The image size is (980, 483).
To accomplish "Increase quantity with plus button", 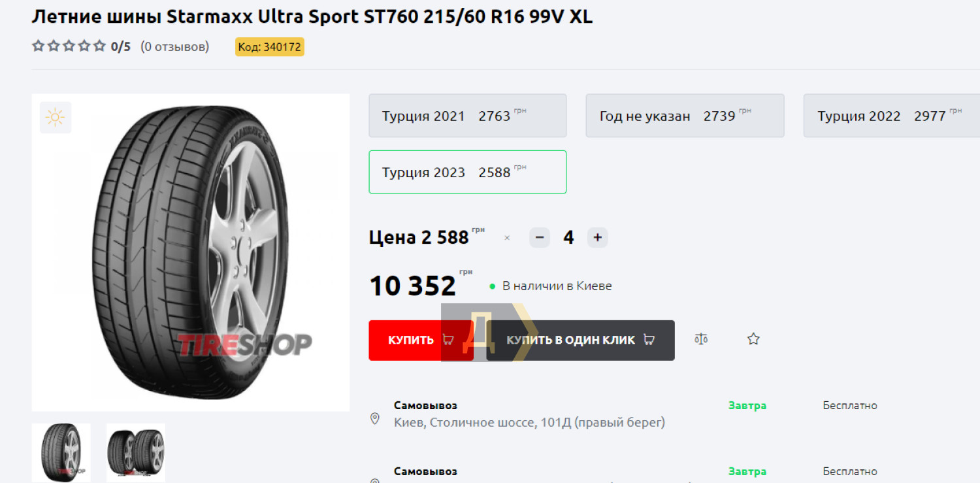I will (x=597, y=237).
